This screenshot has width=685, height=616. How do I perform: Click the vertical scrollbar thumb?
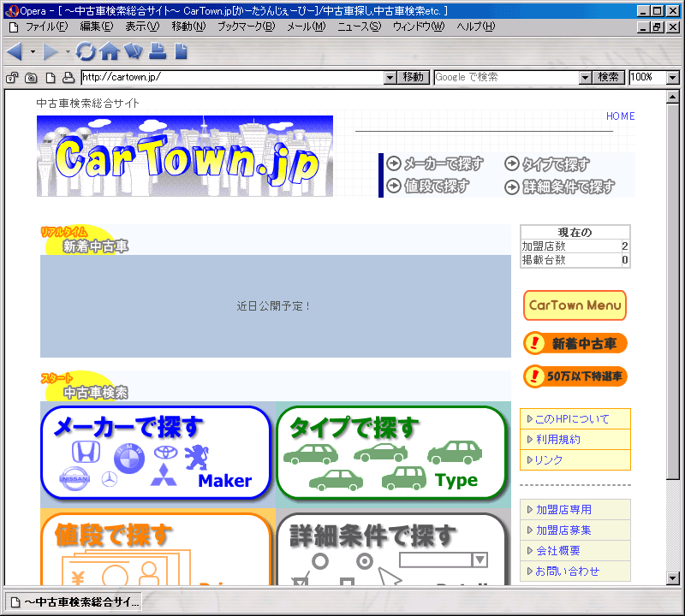click(673, 290)
